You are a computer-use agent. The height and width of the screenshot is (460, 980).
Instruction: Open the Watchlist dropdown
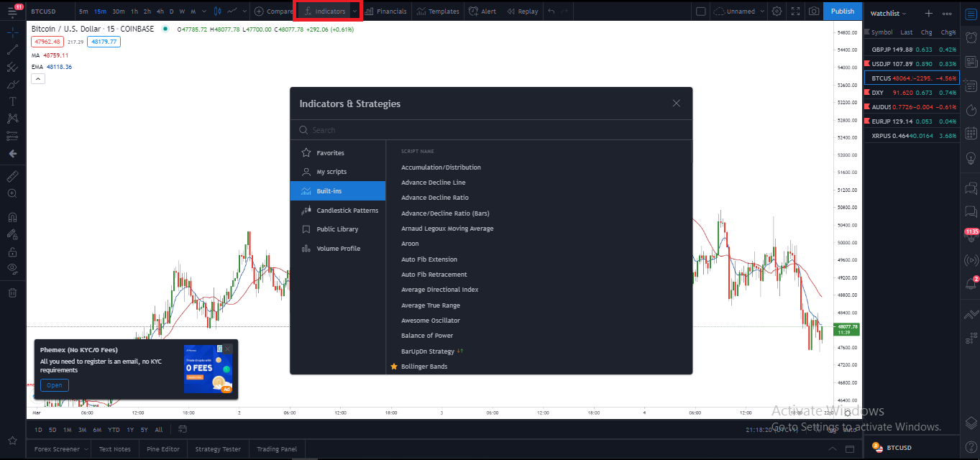pyautogui.click(x=889, y=14)
